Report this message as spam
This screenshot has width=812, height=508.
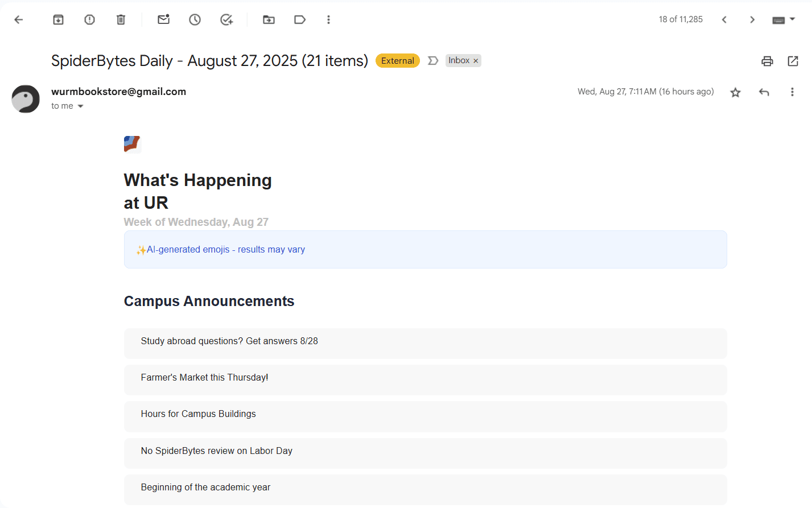pos(89,20)
